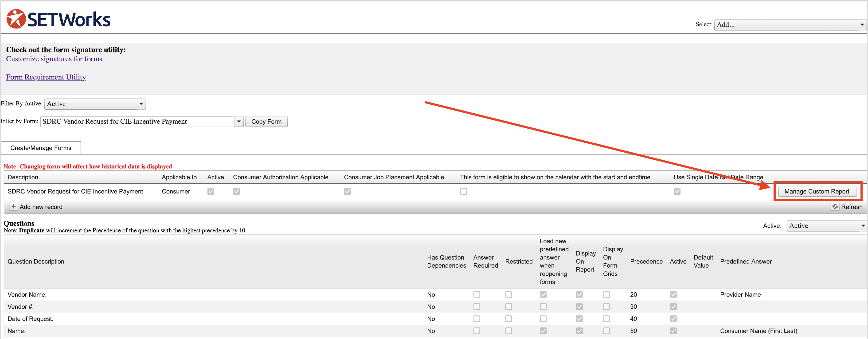
Task: Click the Consumer cell in Applicable to column
Action: point(176,191)
